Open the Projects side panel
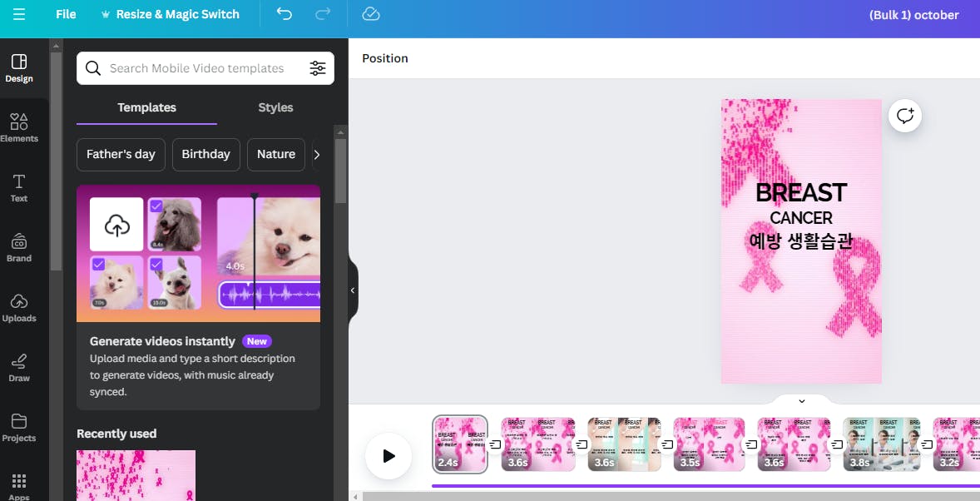The width and height of the screenshot is (980, 501). [19, 428]
